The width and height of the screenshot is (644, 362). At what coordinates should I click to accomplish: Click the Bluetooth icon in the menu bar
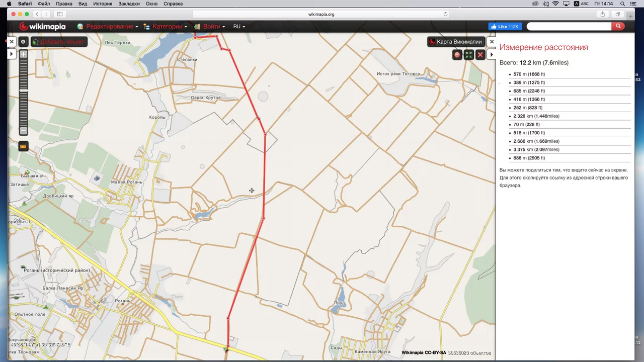tap(546, 4)
